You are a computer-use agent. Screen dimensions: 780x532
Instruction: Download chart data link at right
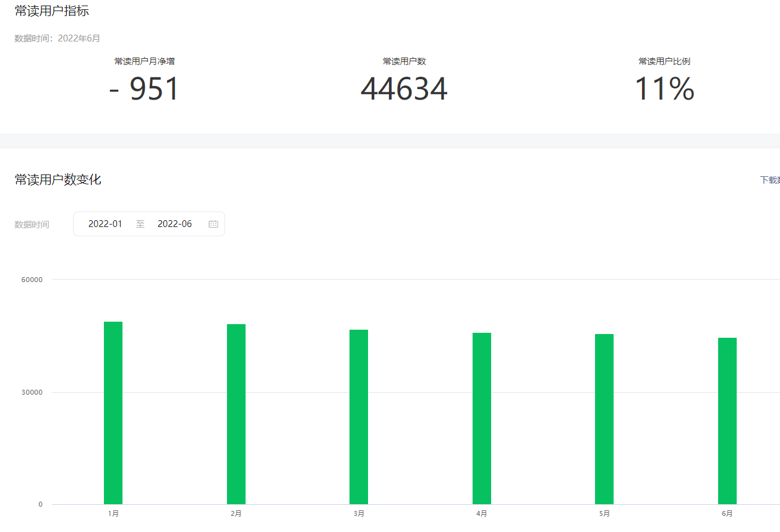(769, 180)
